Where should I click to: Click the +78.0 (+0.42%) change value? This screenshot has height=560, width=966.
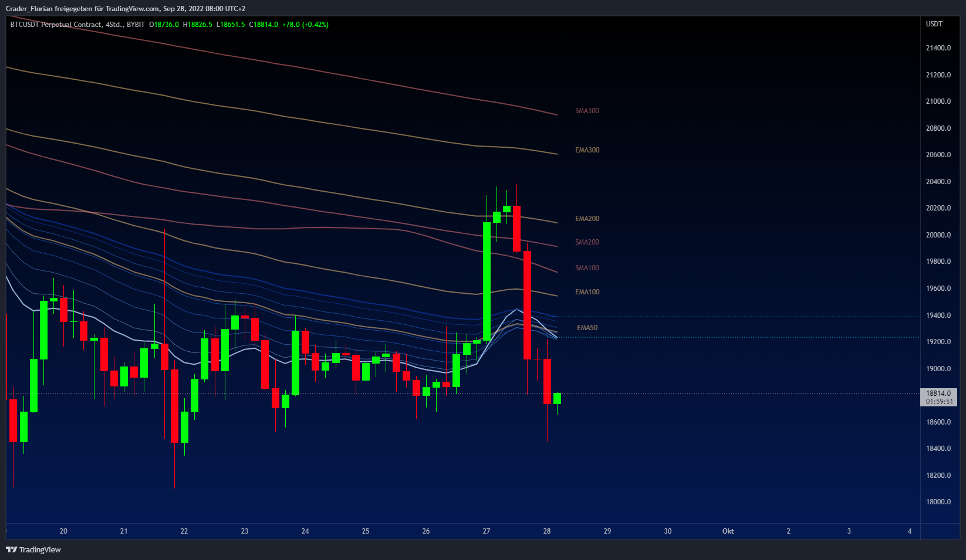tap(305, 25)
